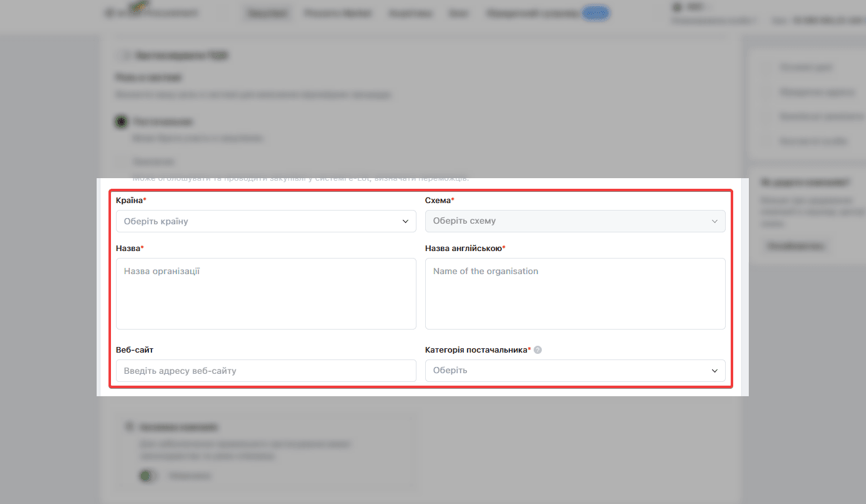
Task: Click the chevron arrow in the Країна field
Action: 406,221
